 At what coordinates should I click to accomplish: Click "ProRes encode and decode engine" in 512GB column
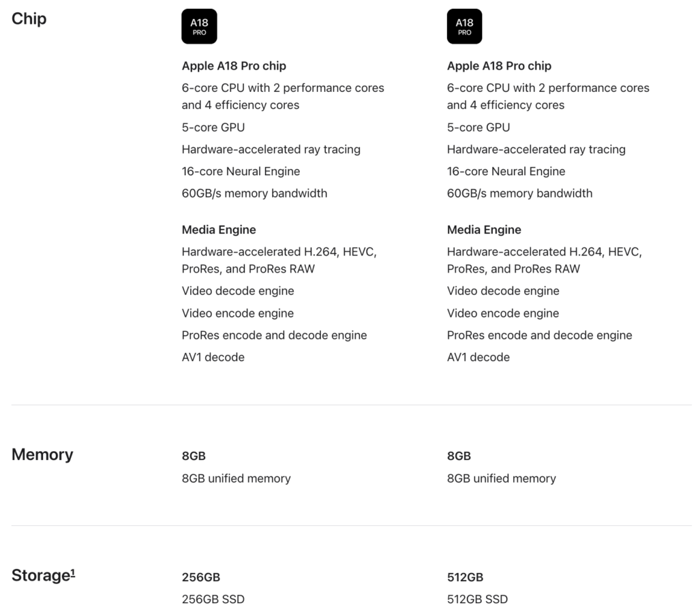539,335
